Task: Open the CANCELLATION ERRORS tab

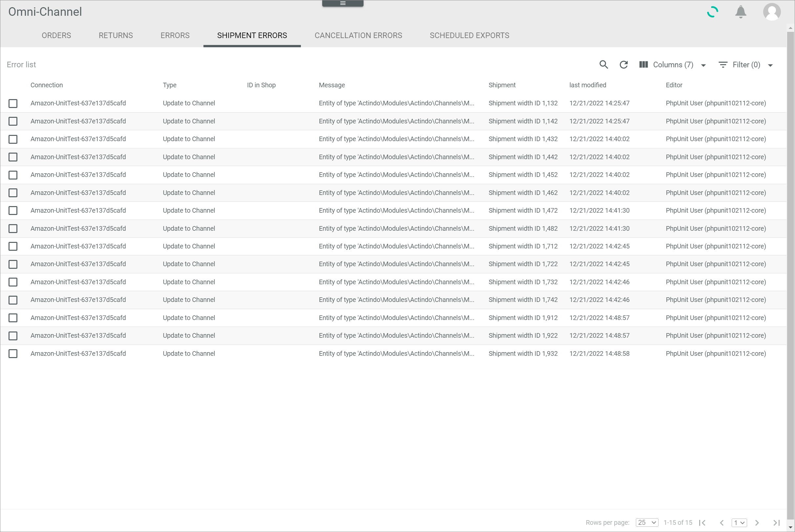Action: coord(358,35)
